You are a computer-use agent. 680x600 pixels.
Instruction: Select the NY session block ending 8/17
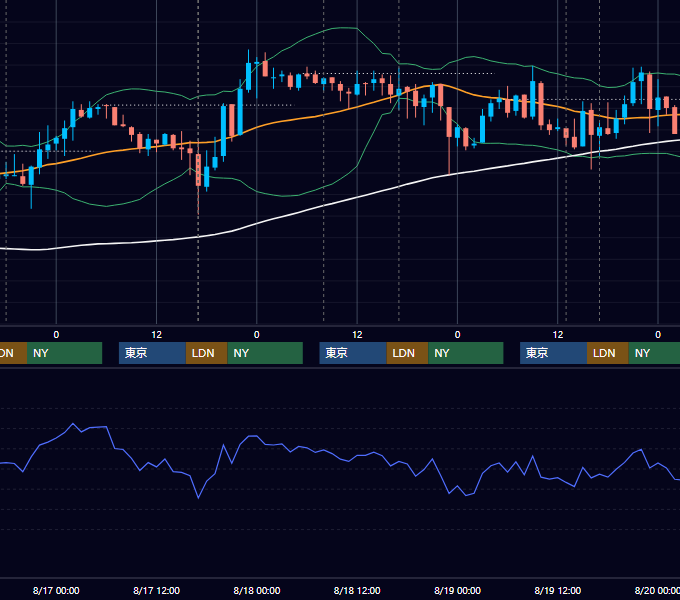(x=64, y=353)
